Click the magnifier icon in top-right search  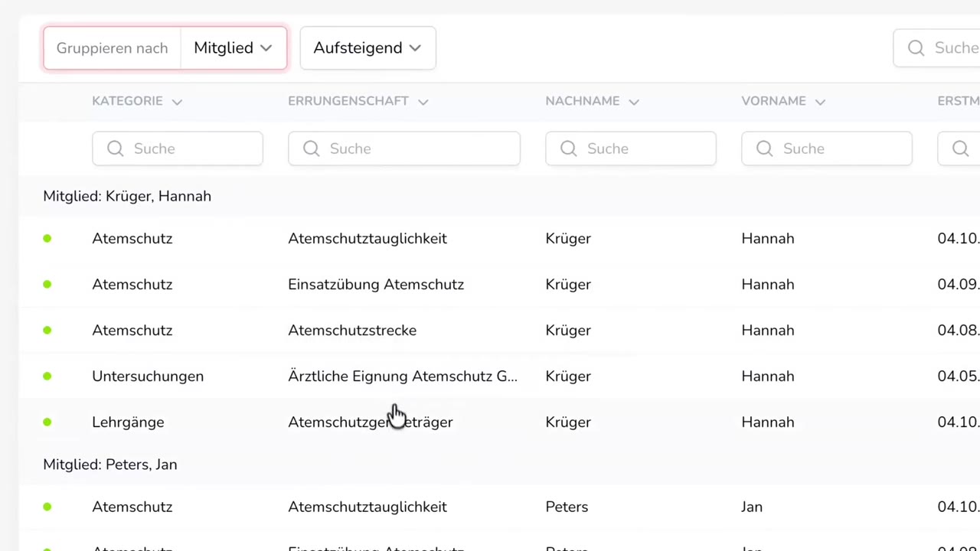916,48
